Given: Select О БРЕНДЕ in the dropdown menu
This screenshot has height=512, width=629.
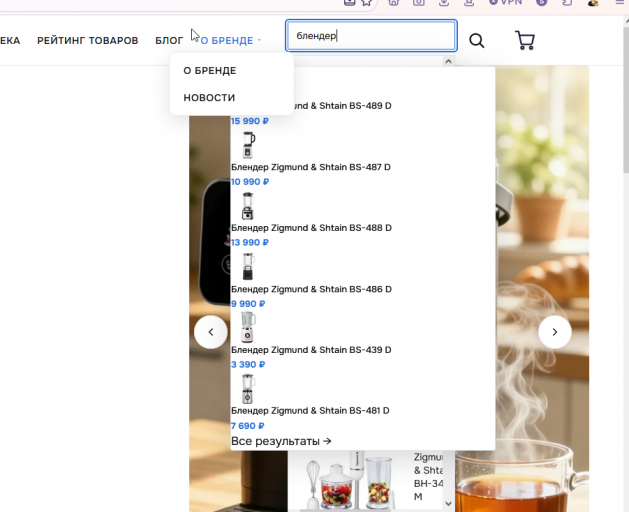Looking at the screenshot, I should tap(210, 71).
